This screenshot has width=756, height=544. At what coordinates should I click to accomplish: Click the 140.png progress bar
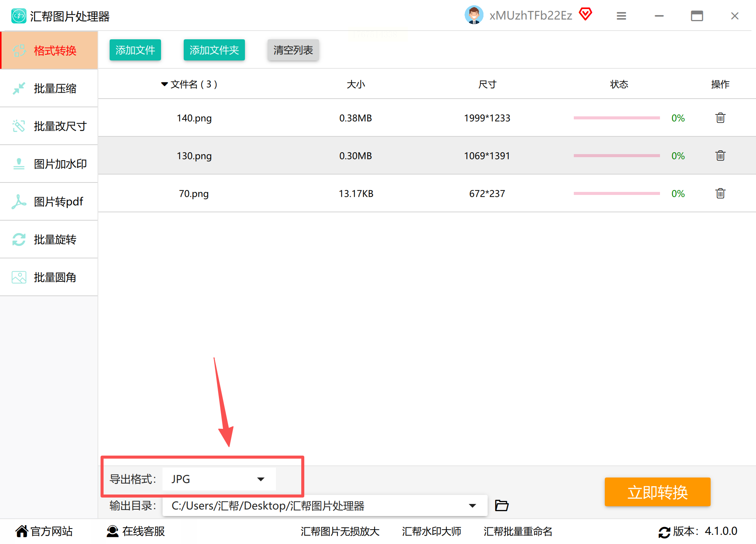616,118
